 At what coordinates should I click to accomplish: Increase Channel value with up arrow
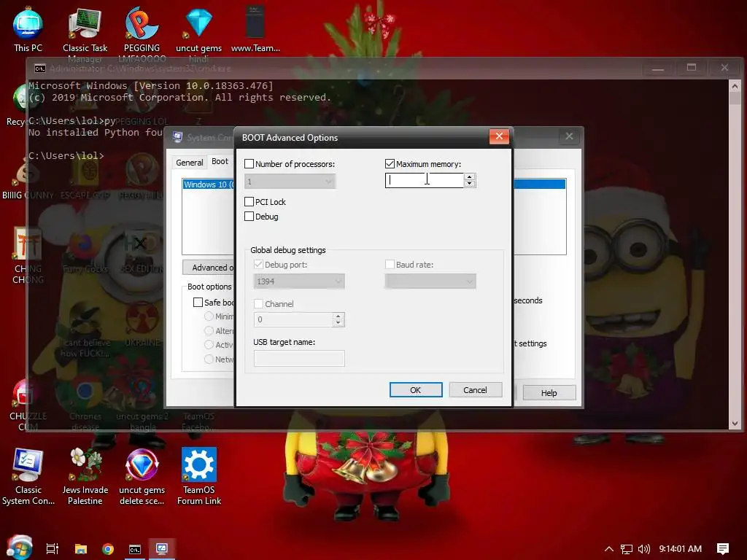(338, 316)
